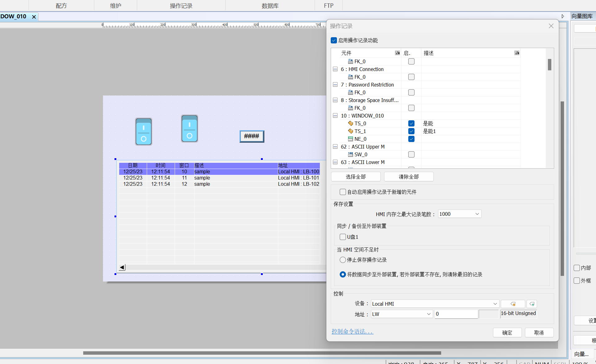Open the FTP ribbon tab

[x=329, y=6]
